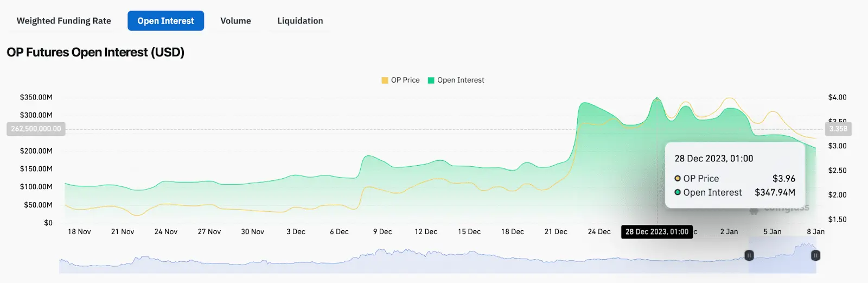Click the Coinglass watermark logo icon

pos(754,211)
